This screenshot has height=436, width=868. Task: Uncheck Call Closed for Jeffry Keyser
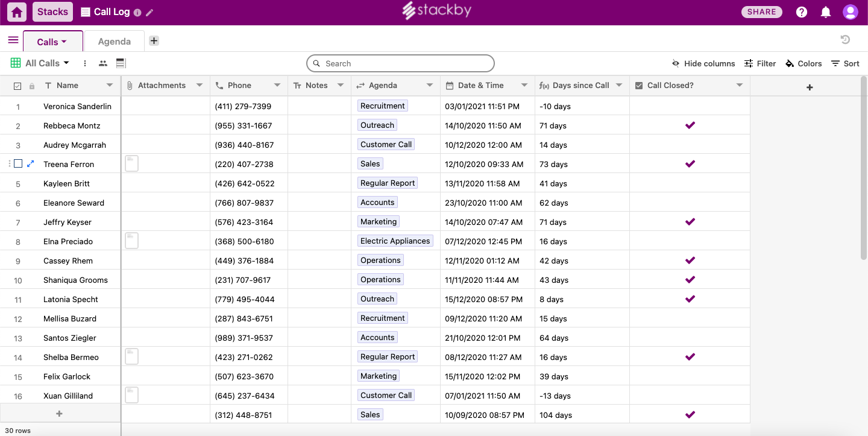pyautogui.click(x=690, y=221)
